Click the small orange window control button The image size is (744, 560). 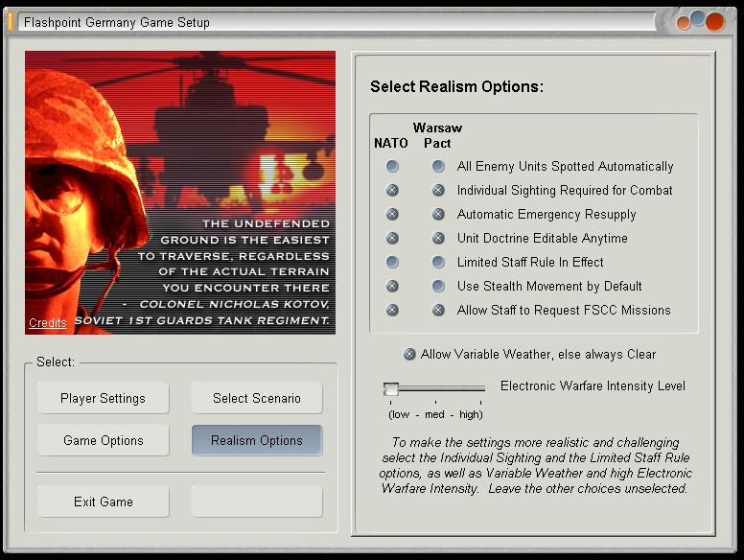684,23
